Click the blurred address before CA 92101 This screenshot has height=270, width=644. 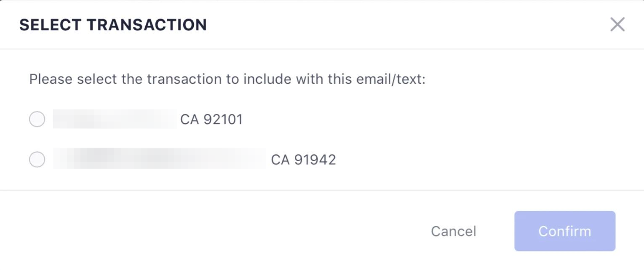coord(115,119)
